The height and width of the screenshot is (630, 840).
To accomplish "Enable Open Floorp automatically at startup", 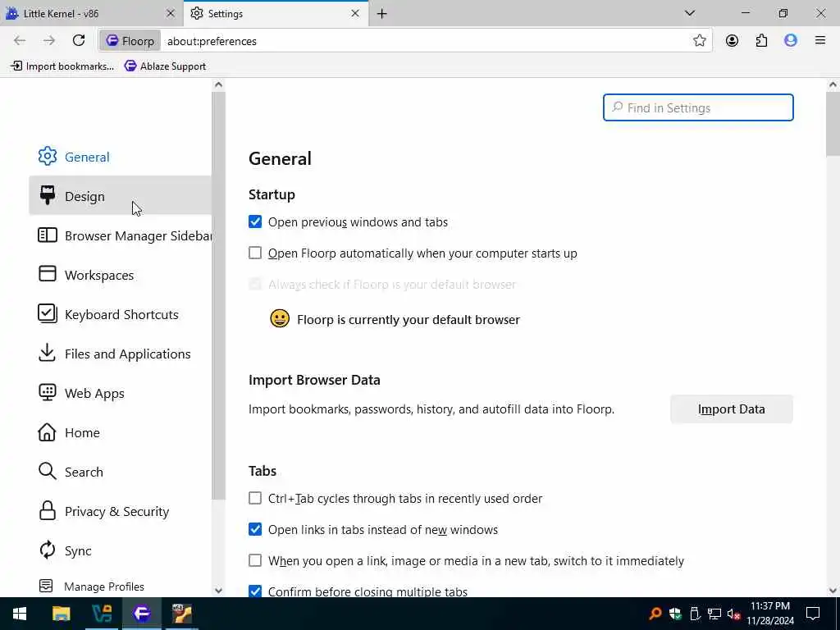I will (x=255, y=253).
